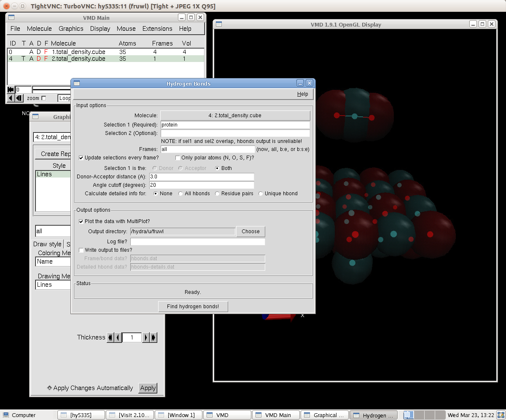506x420 pixels.
Task: Click the Find hydrogen bonds! button
Action: point(193,307)
